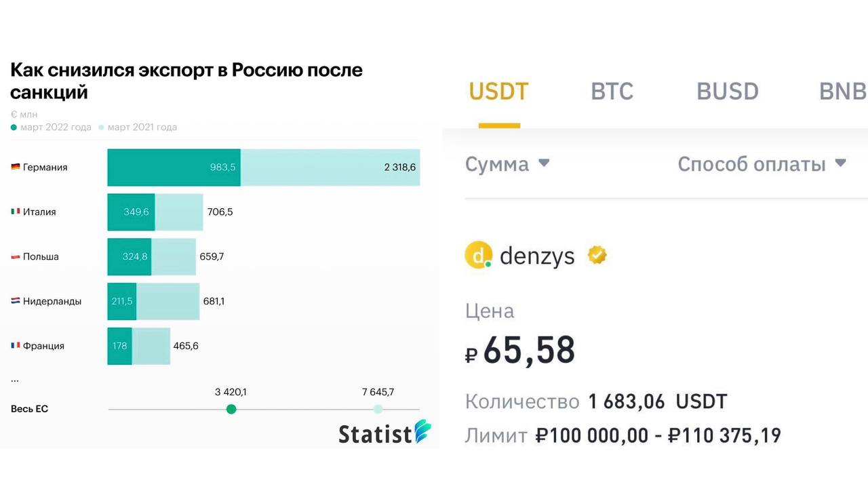Toggle the март 2022 года legend dot
Screen dimensions: 868x495
(x=14, y=127)
